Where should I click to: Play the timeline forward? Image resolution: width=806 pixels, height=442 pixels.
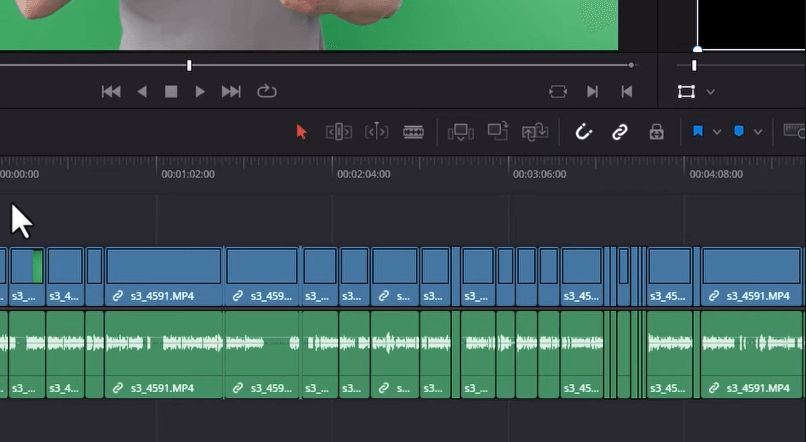click(200, 91)
